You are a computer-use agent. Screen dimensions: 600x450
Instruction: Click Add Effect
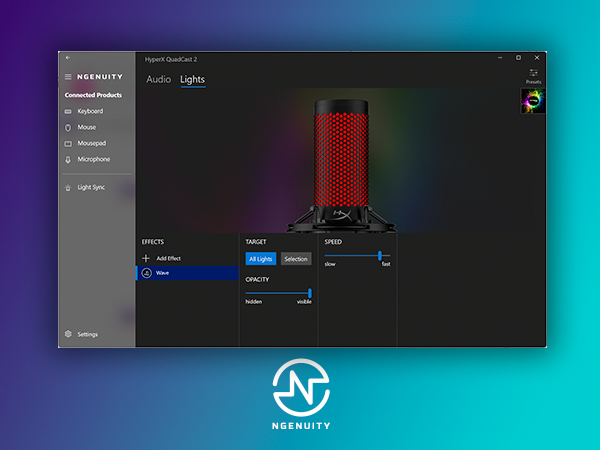tap(168, 259)
